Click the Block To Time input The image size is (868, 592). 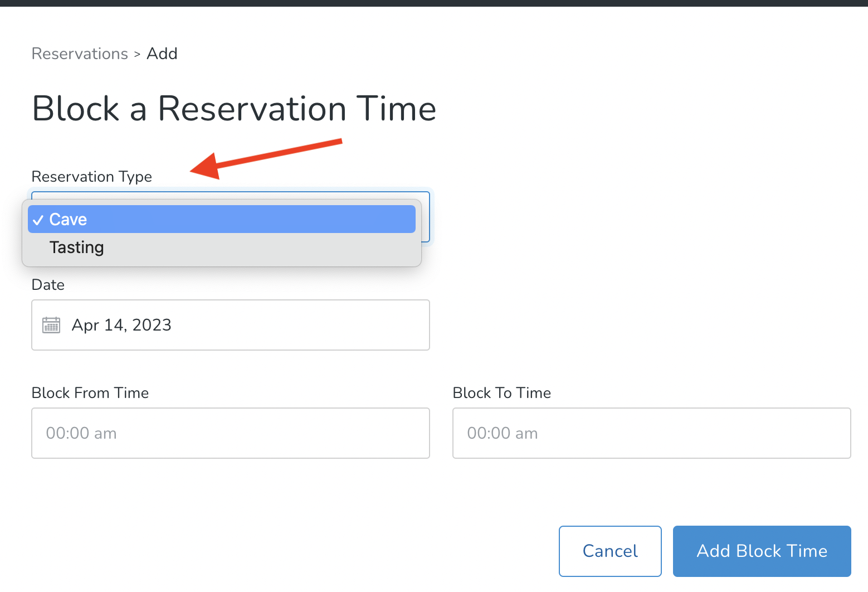tap(651, 433)
